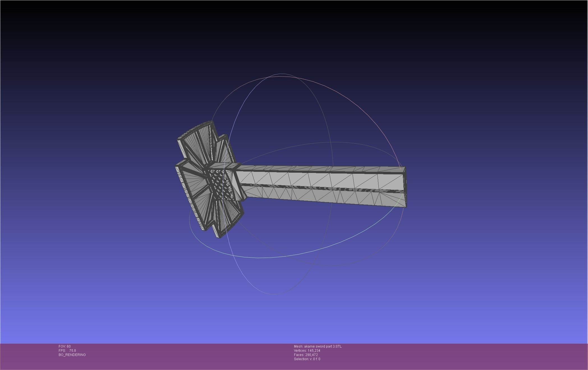588x370 pixels.
Task: Click the Vertices: 145,234 text
Action: click(x=307, y=351)
